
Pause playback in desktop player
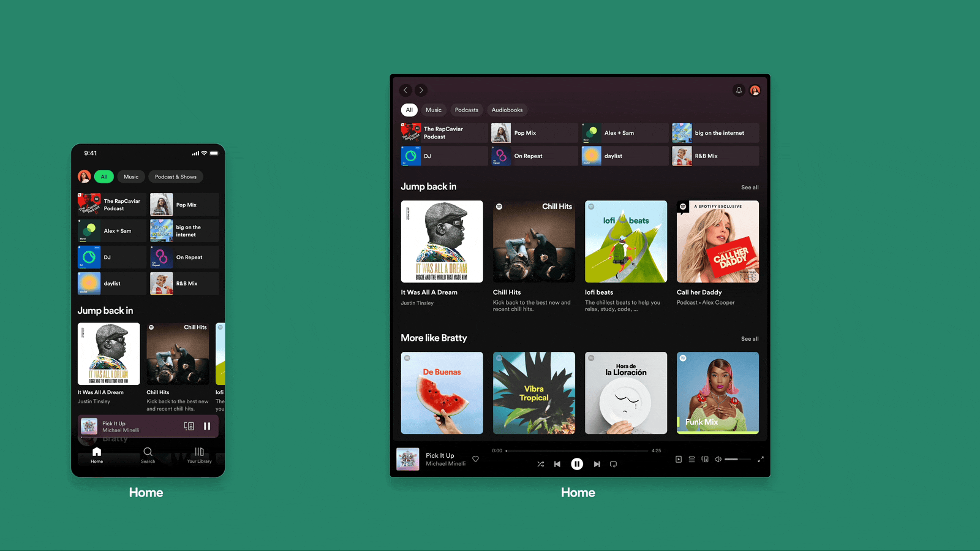tap(577, 464)
